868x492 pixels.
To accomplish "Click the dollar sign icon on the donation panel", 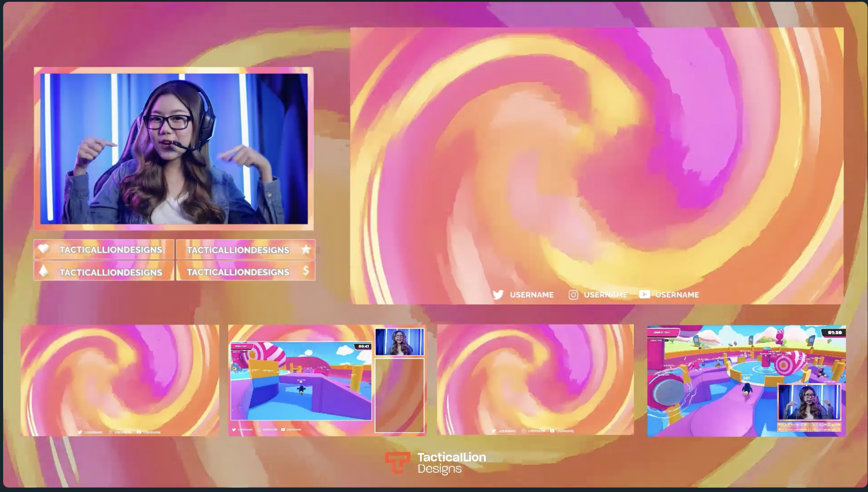I will tap(306, 271).
